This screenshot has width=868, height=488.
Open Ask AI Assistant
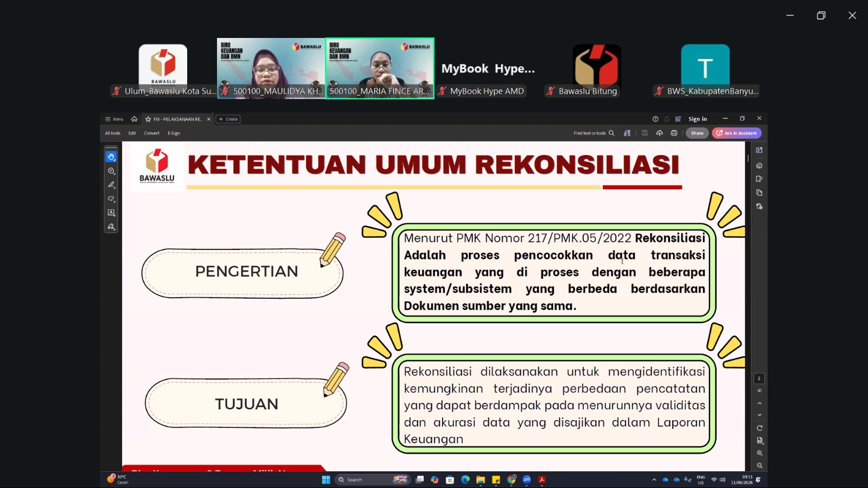point(737,133)
